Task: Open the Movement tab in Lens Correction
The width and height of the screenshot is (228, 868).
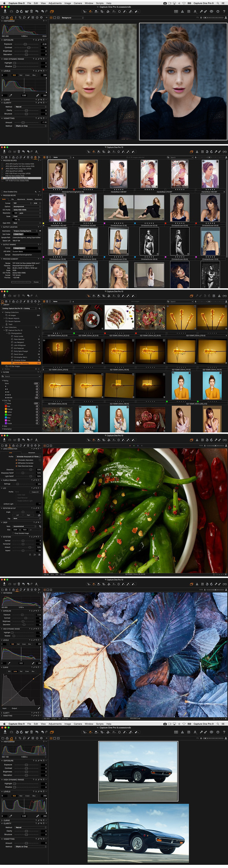Action: [x=31, y=452]
